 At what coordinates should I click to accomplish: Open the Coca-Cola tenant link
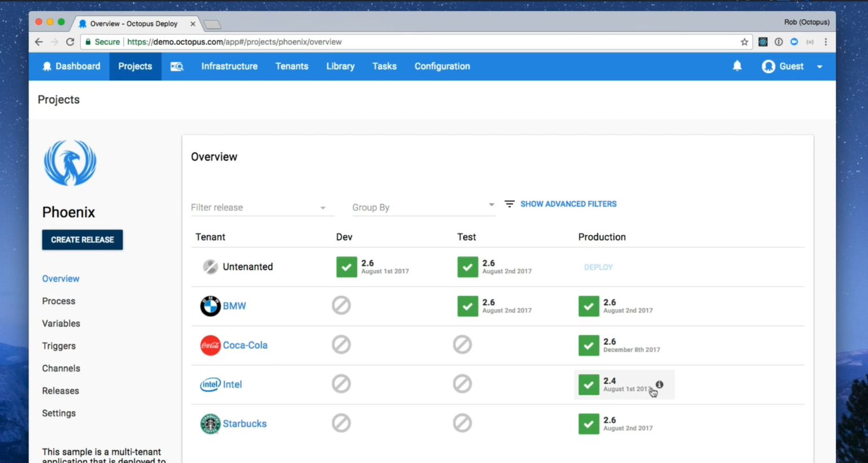pos(245,345)
